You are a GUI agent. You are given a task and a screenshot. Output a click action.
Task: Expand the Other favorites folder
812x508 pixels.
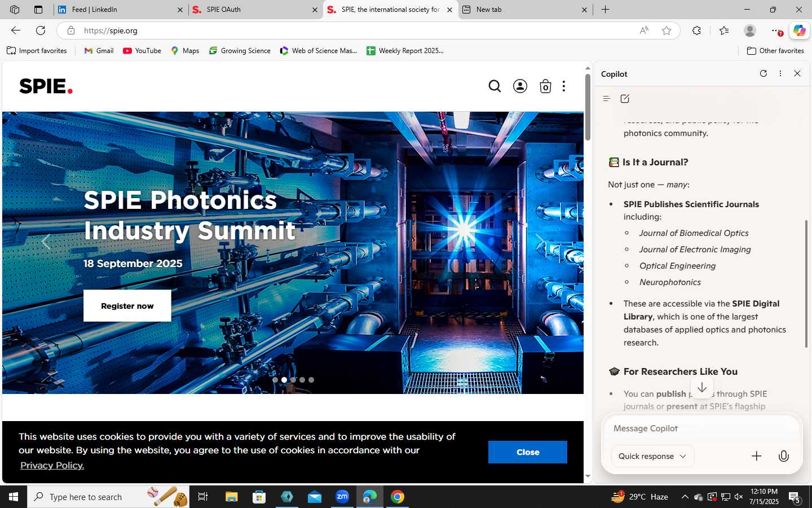(775, 51)
